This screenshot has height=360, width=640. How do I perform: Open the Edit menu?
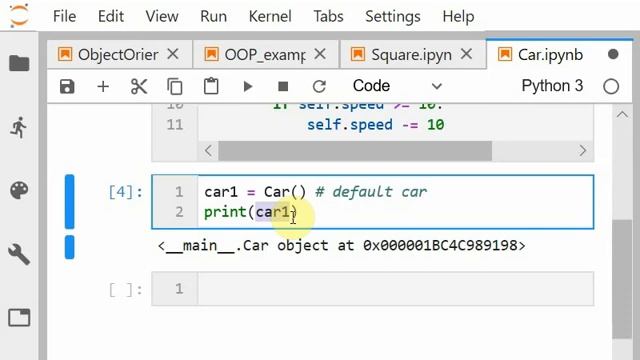pyautogui.click(x=111, y=16)
